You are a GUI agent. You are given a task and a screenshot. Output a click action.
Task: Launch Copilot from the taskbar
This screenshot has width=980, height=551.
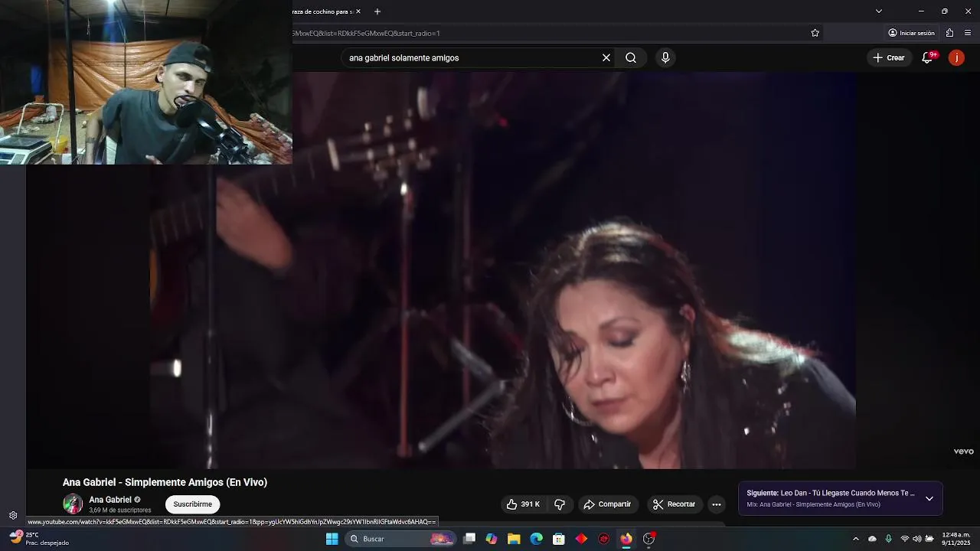point(492,539)
